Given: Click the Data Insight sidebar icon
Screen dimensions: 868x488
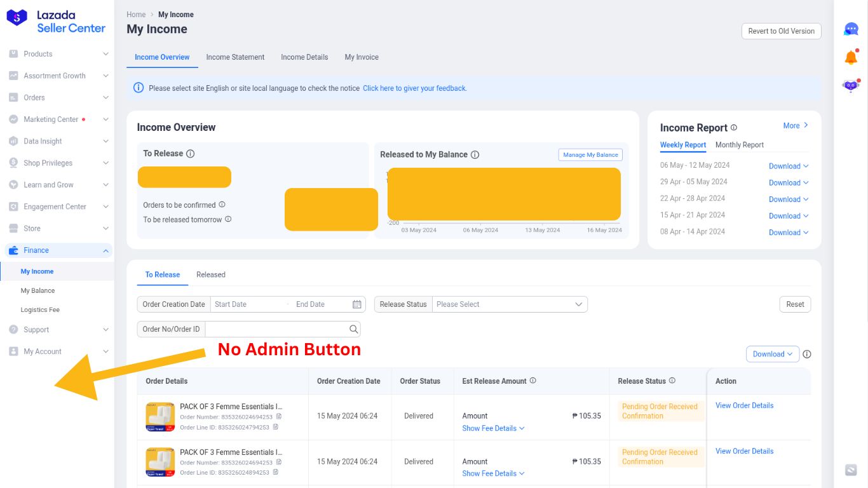Looking at the screenshot, I should tap(14, 140).
